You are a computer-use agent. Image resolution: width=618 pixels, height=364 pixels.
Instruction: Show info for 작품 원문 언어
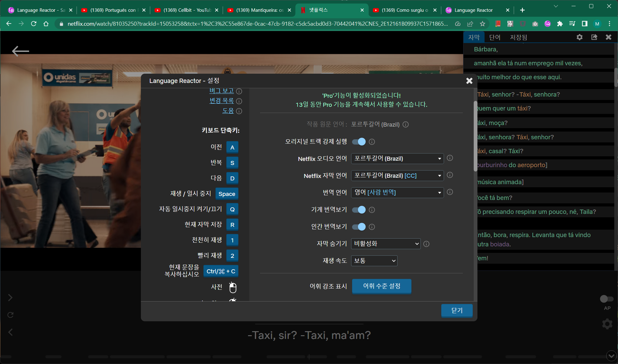click(x=406, y=124)
